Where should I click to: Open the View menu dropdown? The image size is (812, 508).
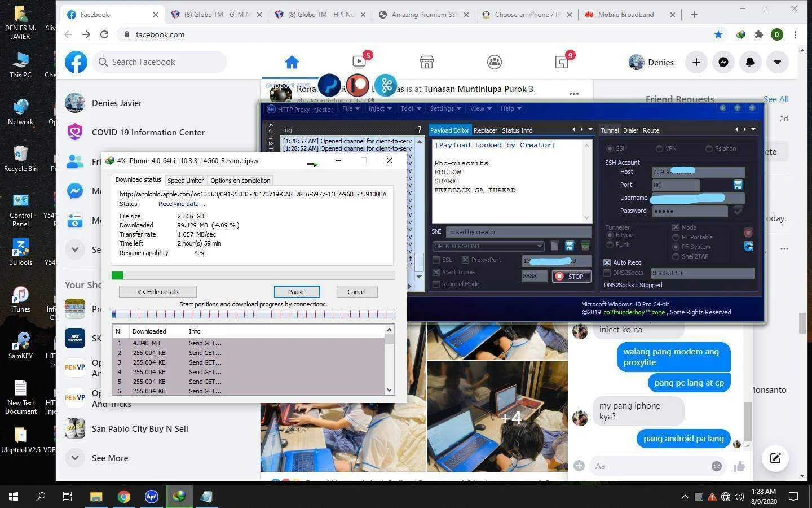pos(481,108)
